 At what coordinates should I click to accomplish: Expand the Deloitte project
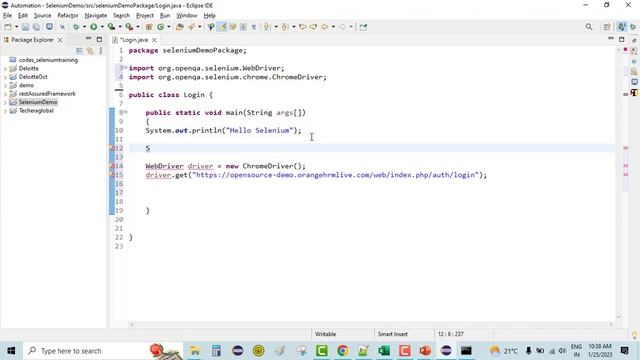tap(5, 69)
